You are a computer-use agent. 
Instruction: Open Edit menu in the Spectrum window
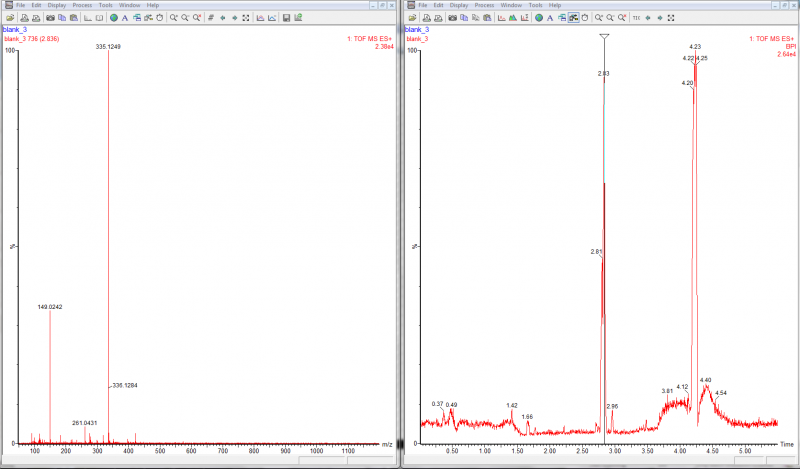coord(36,5)
